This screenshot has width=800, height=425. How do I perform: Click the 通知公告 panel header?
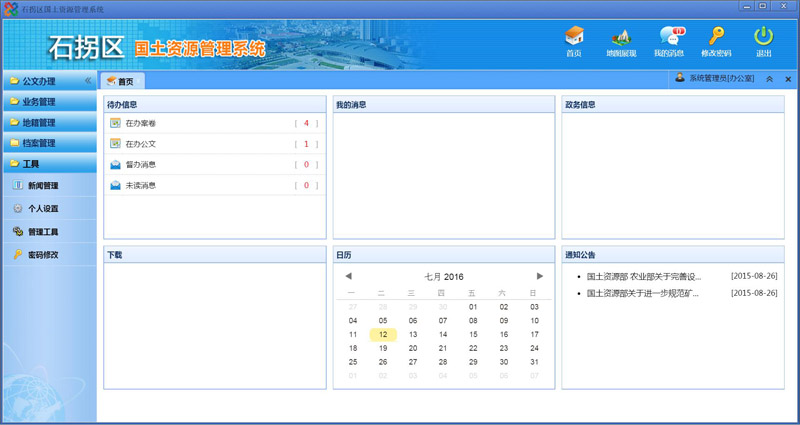pyautogui.click(x=673, y=255)
